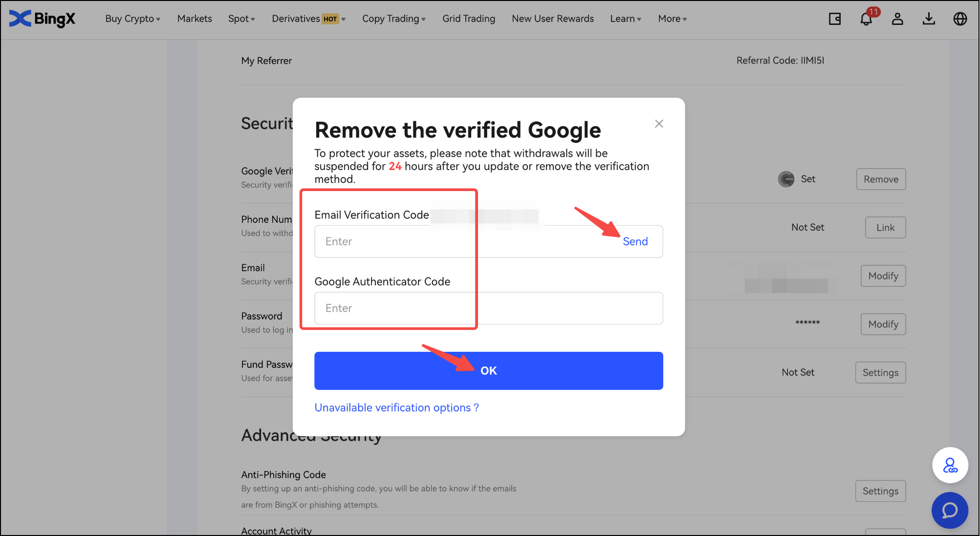Focus the Google Authenticator Code field
Screen dimensions: 980x536
[x=488, y=308]
